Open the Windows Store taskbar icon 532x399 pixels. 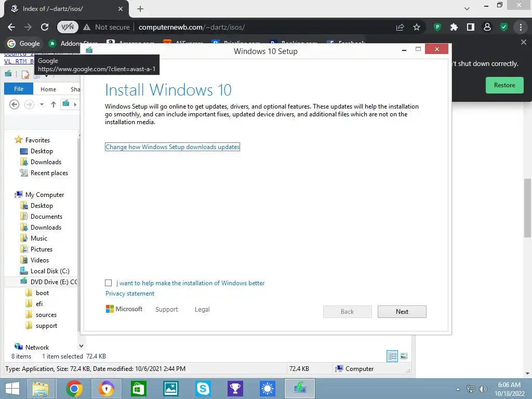[x=138, y=389]
